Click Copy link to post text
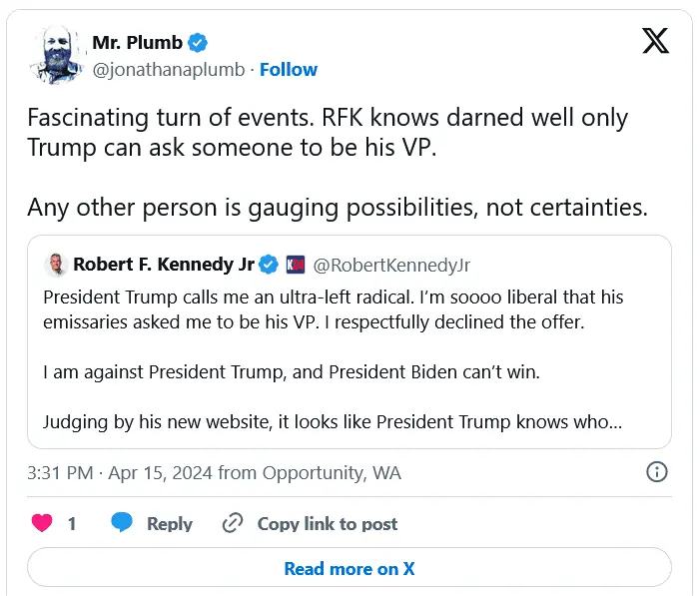This screenshot has width=700, height=596. tap(328, 523)
